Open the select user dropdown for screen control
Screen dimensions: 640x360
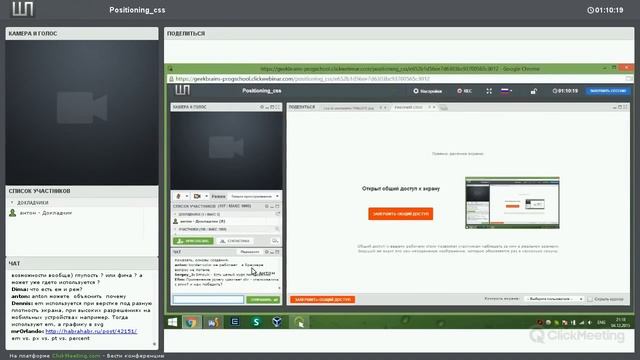pos(554,299)
